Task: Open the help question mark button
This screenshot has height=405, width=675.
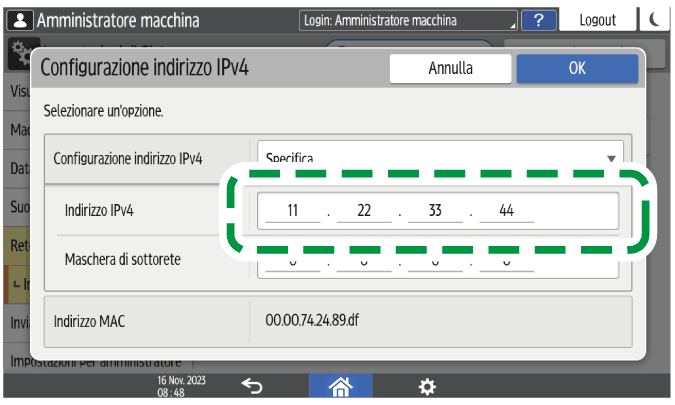Action: [538, 20]
